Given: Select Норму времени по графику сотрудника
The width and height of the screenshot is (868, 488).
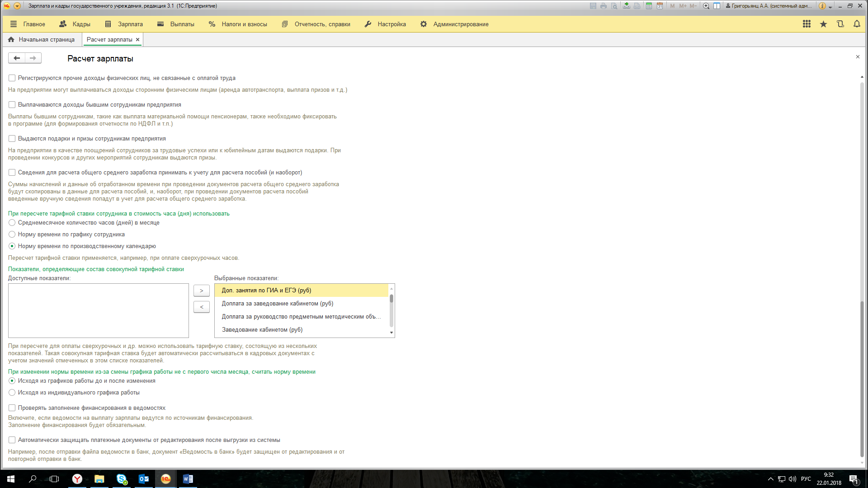Looking at the screenshot, I should 12,235.
